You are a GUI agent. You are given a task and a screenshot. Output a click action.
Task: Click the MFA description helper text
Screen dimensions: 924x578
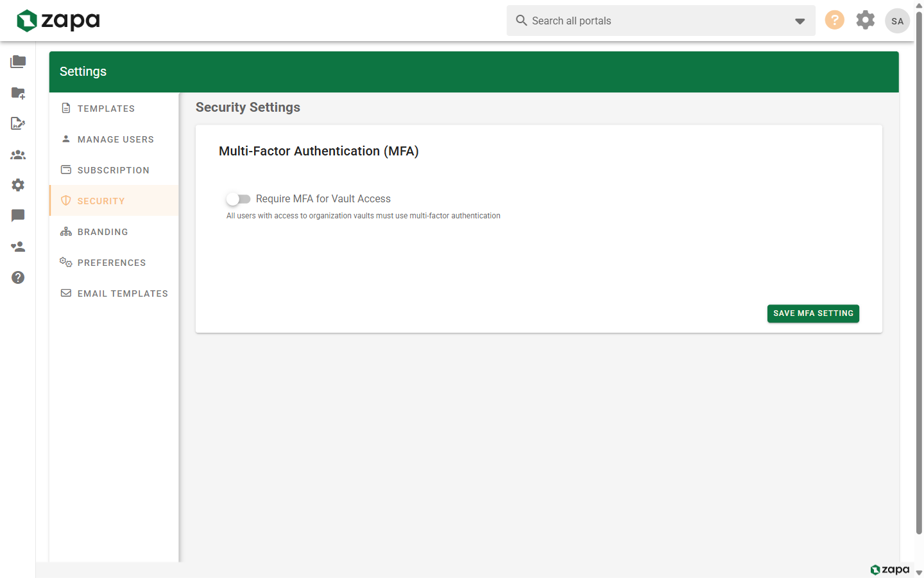pos(363,216)
